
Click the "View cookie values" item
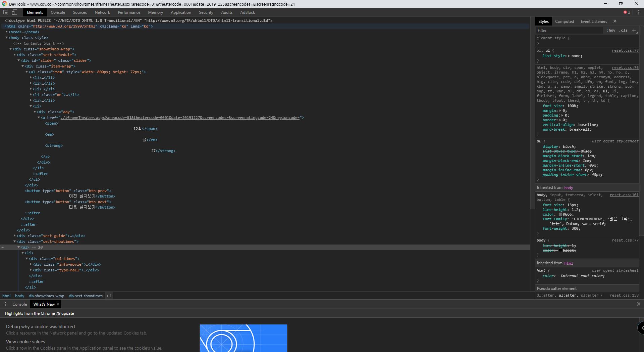click(25, 342)
